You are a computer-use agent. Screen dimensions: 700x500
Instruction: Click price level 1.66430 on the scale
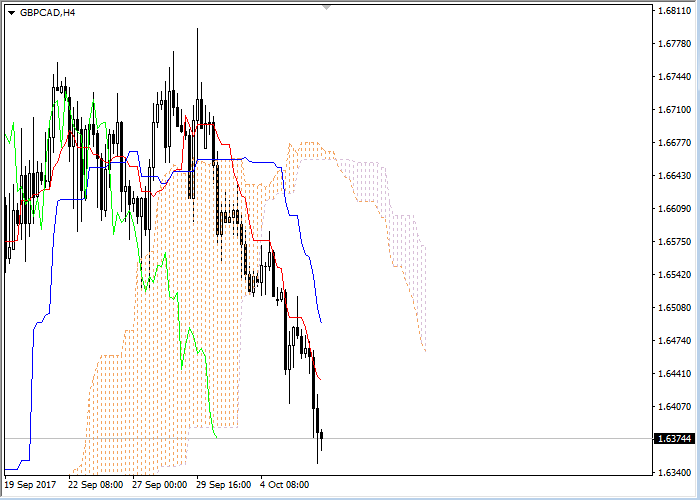tap(674, 176)
